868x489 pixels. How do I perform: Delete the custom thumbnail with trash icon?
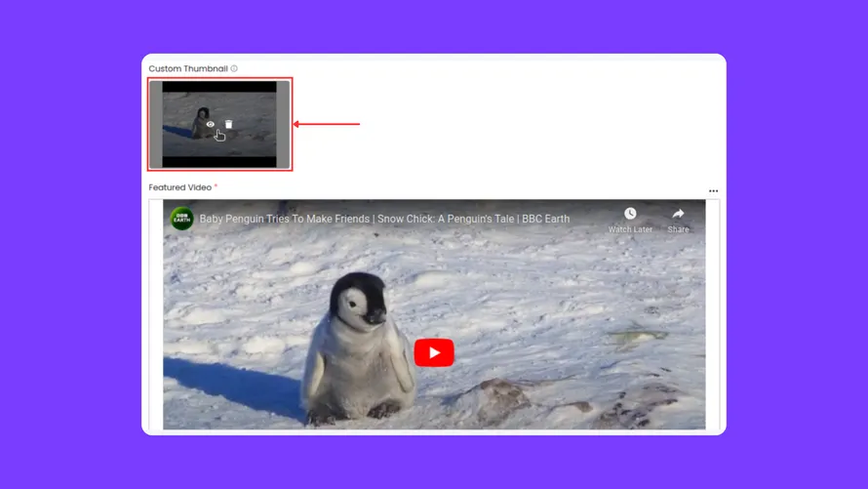tap(229, 124)
